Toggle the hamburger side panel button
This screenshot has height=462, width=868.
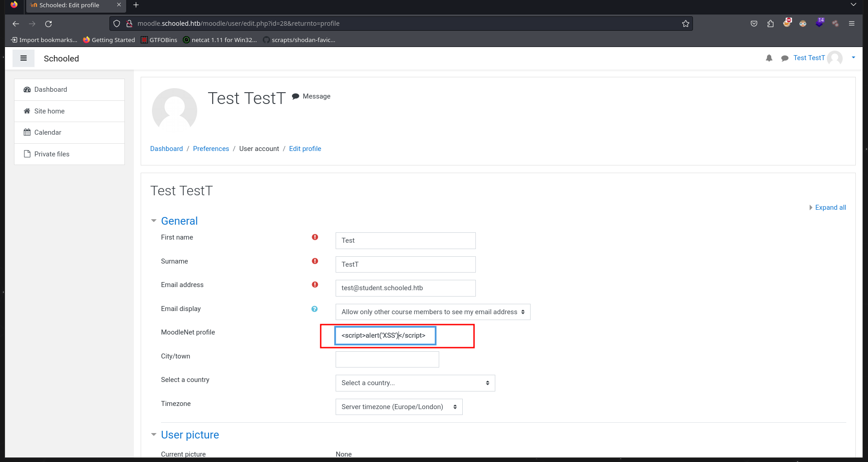[24, 58]
